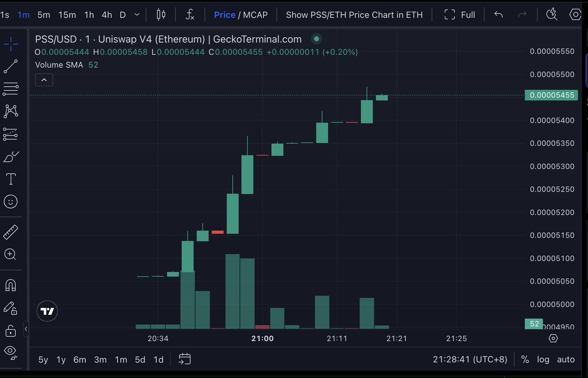The height and width of the screenshot is (378, 588).
Task: Select the brush drawing tool
Action: [11, 157]
